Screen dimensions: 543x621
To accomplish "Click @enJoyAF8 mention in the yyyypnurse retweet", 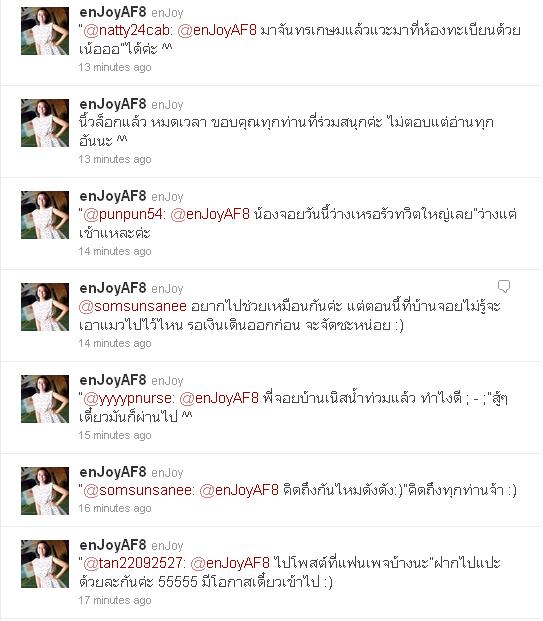I will (219, 398).
